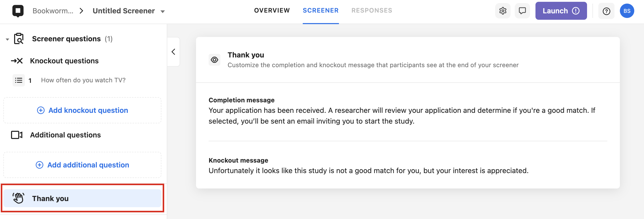
Task: Open the Untitled Screener dropdown arrow
Action: point(162,11)
